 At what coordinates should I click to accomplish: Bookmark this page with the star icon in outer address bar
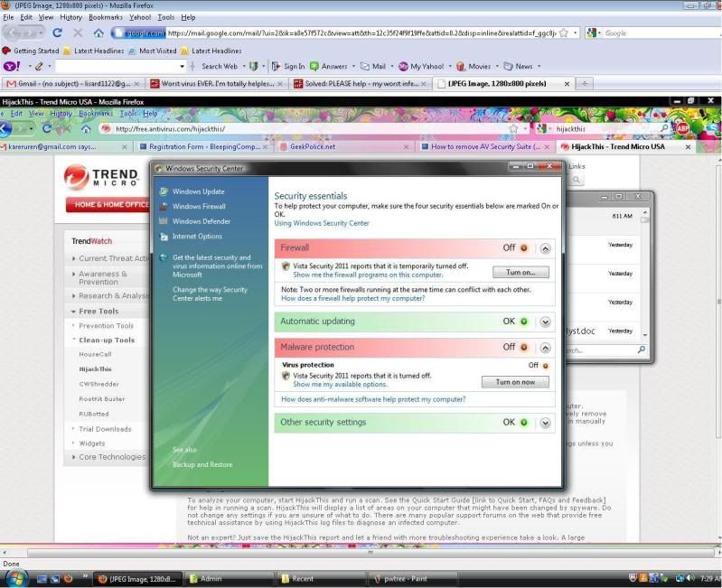click(x=564, y=33)
